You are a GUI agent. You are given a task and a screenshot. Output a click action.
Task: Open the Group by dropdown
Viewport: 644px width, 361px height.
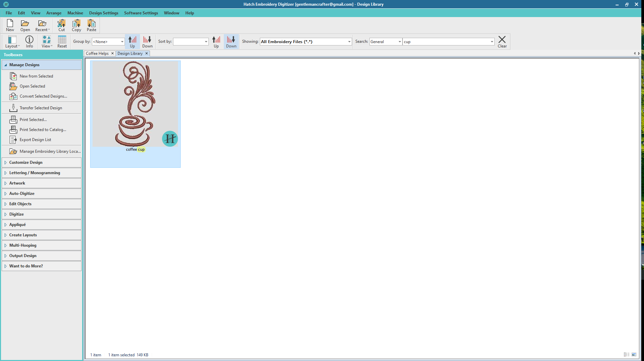122,42
